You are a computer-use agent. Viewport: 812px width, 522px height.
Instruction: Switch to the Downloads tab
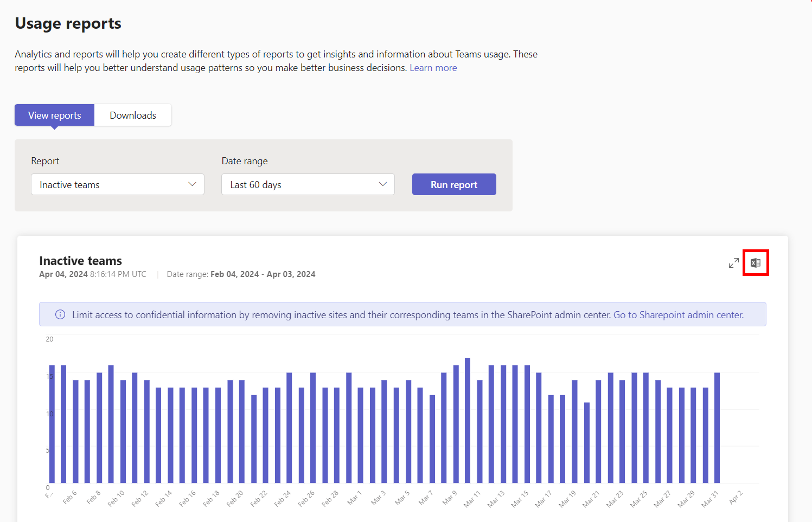pos(133,115)
